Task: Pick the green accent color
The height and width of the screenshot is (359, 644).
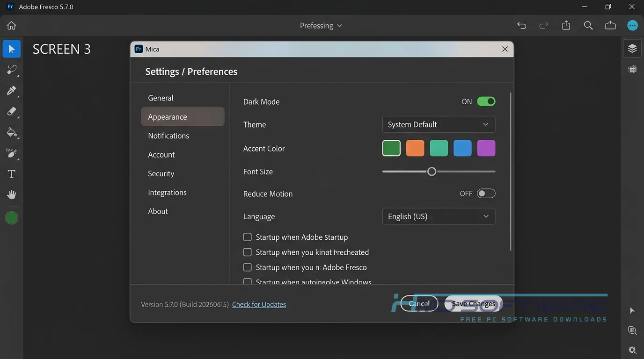Action: [391, 148]
